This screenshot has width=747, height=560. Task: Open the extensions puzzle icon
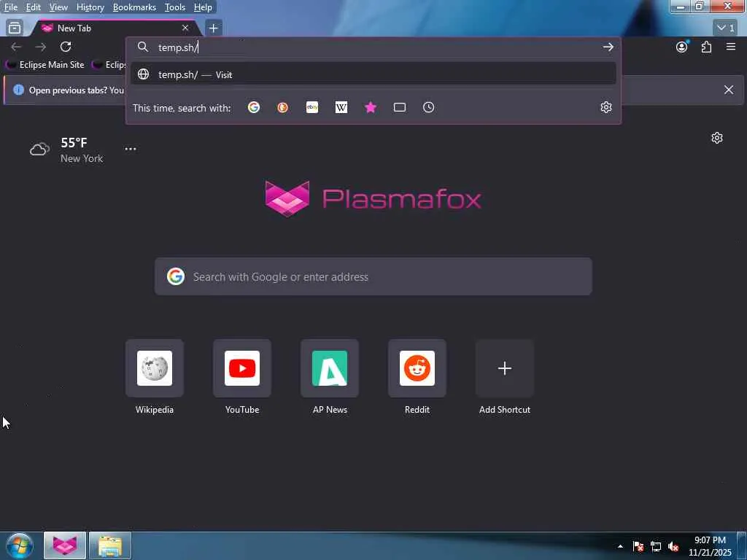(x=706, y=47)
